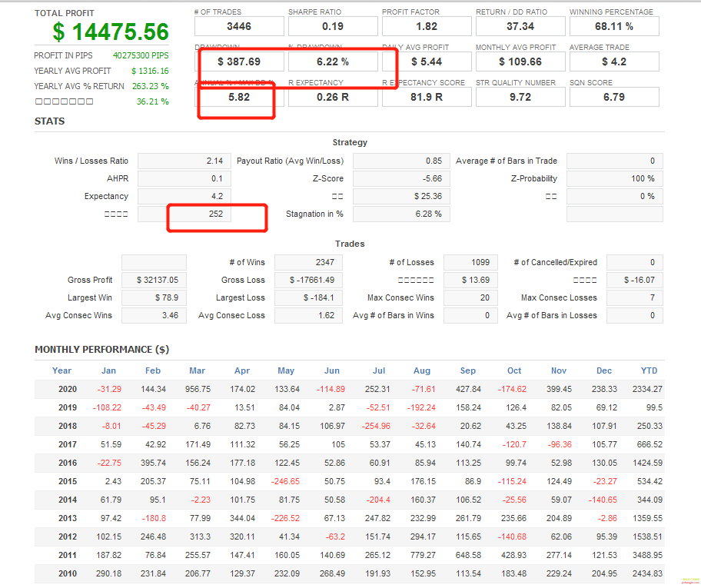The image size is (701, 588).
Task: Click R Expectancy Score value 81.9 R
Action: (x=427, y=97)
